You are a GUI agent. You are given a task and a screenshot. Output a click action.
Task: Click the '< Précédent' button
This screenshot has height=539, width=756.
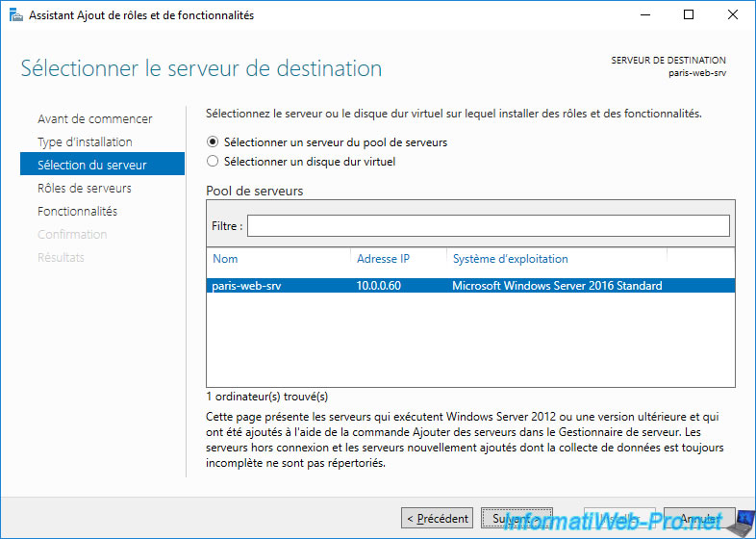[438, 518]
